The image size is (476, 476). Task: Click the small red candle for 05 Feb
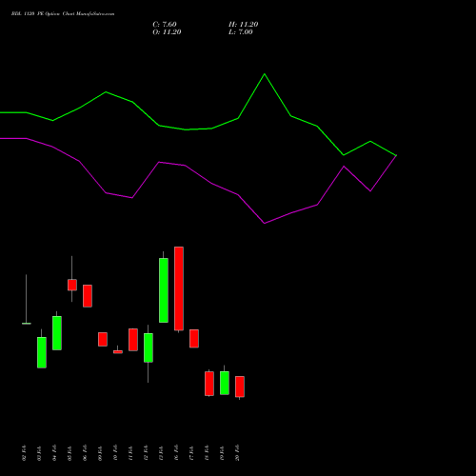click(72, 285)
